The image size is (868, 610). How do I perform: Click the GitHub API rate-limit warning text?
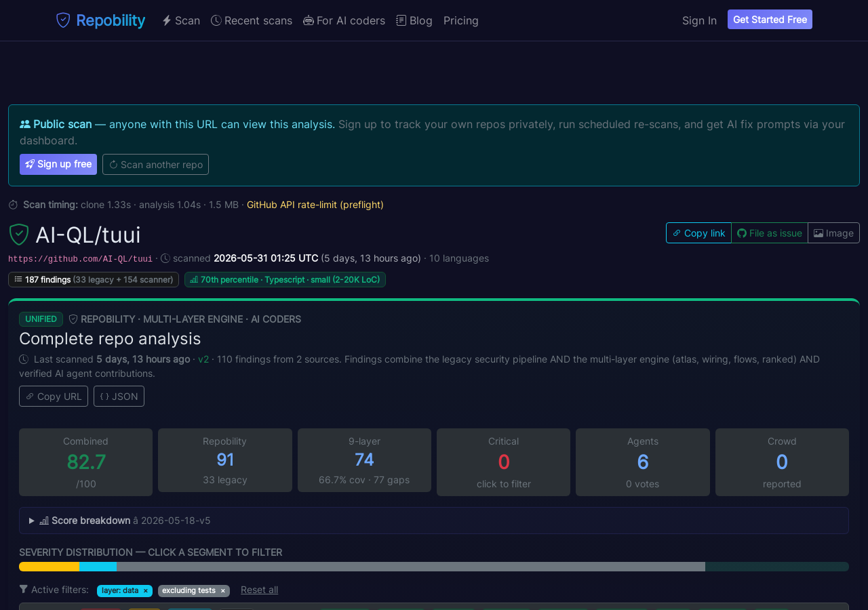click(x=315, y=205)
